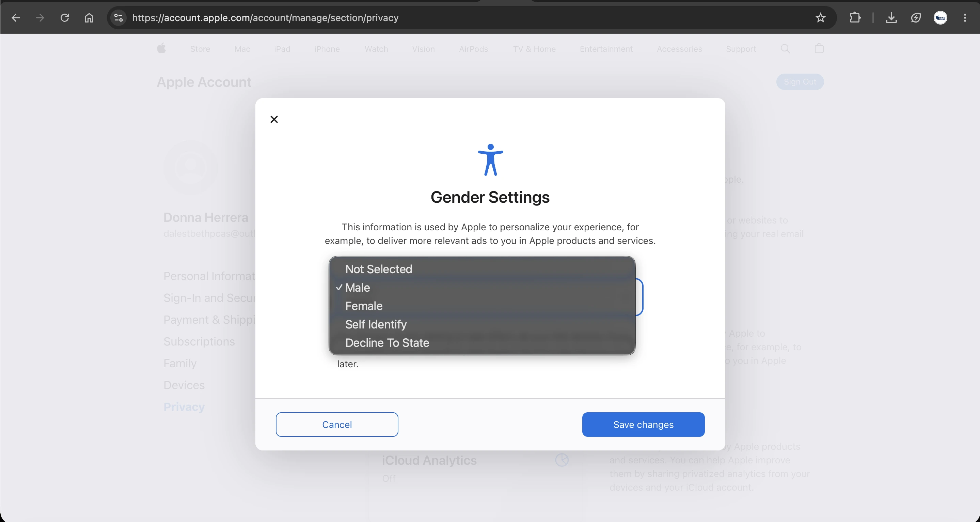This screenshot has height=522, width=980.
Task: Open the Watch navigation link
Action: tap(376, 49)
